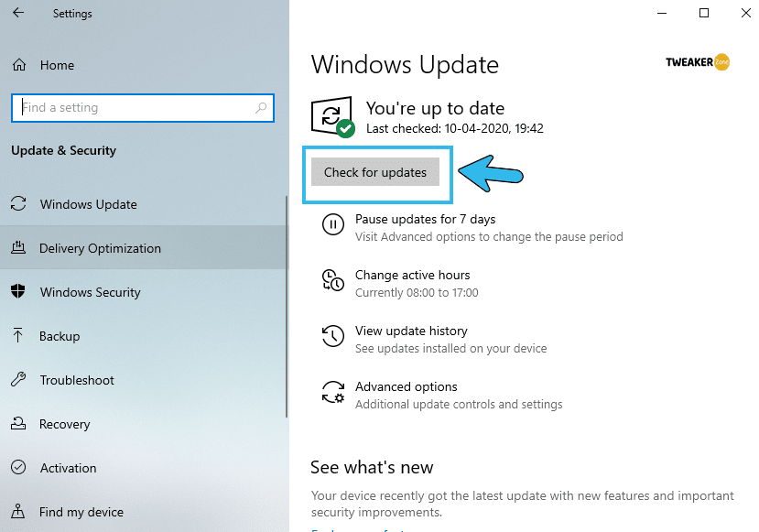759x532 pixels.
Task: Click 'Additional update controls and settings' text
Action: coord(459,404)
